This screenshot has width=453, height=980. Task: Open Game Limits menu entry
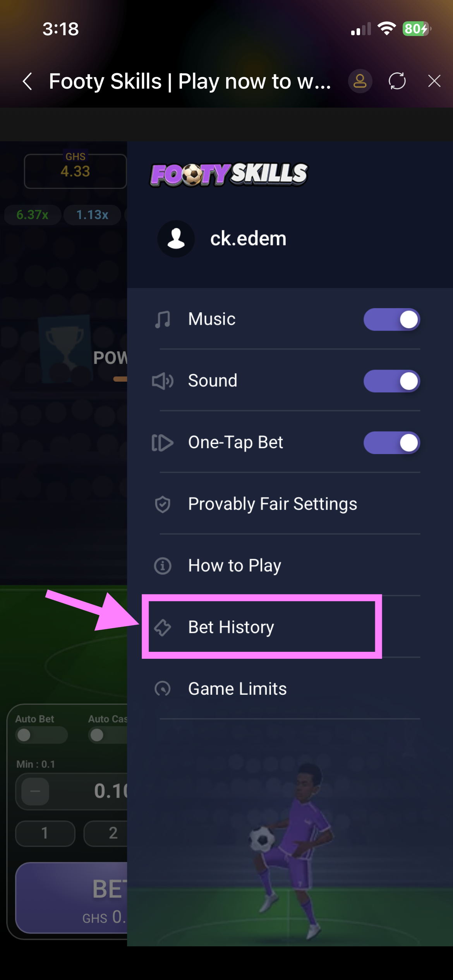point(237,689)
